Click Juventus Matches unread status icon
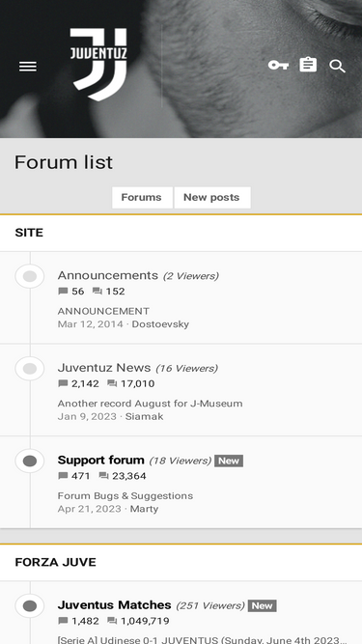362x644 pixels. tap(30, 605)
